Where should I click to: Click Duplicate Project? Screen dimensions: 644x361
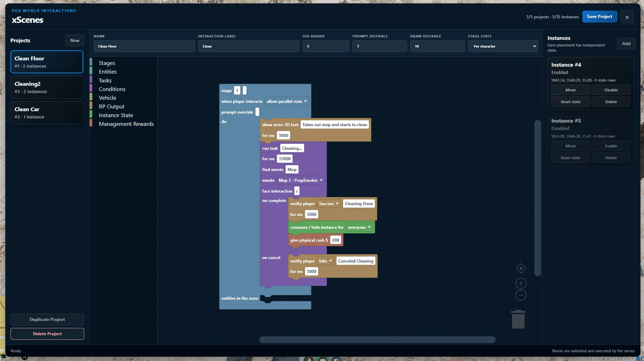47,319
